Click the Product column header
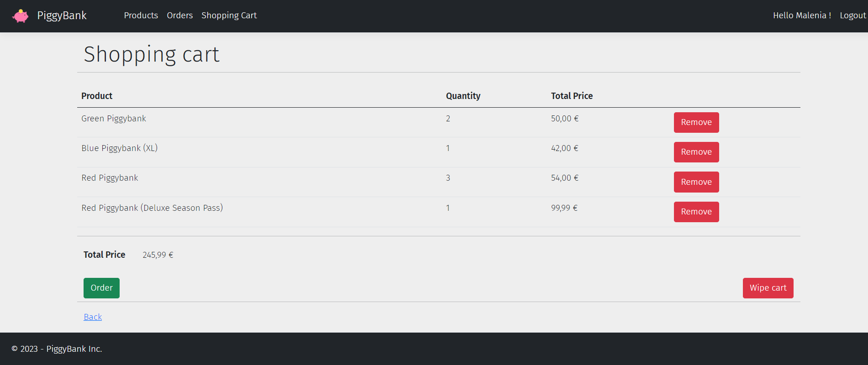This screenshot has width=868, height=365. [x=97, y=96]
